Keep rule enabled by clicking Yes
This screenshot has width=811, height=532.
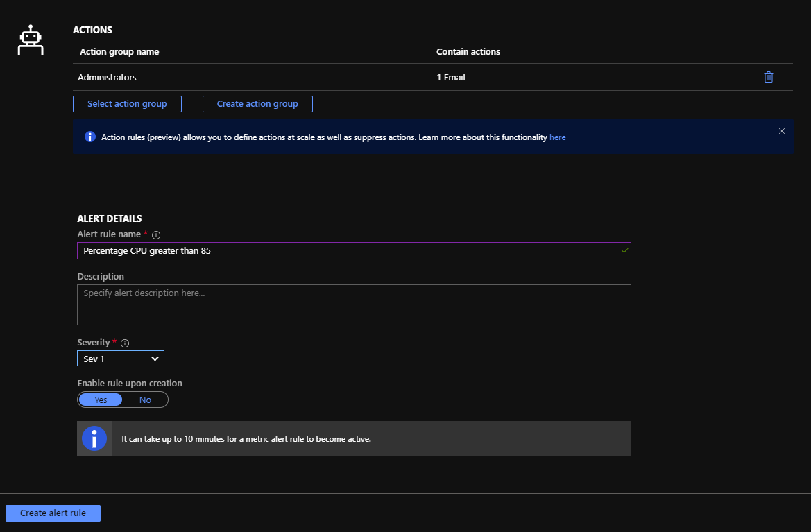pos(100,400)
